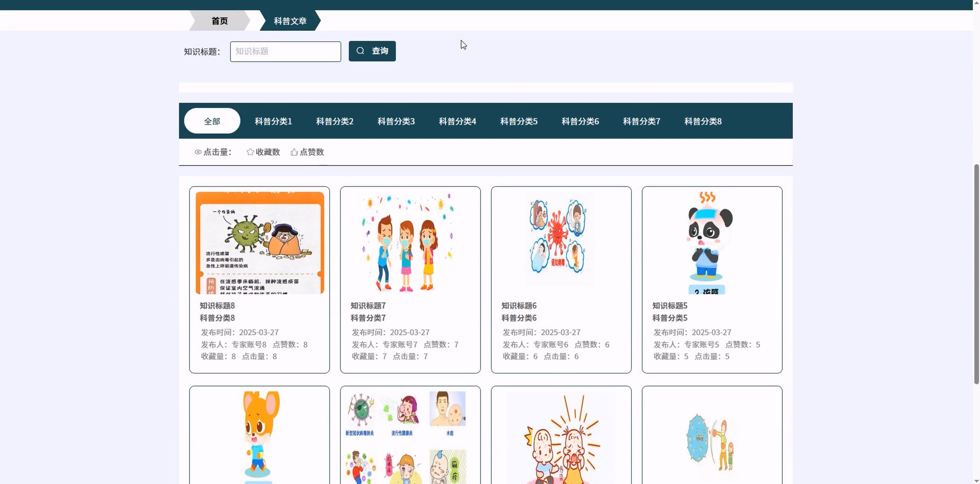Image resolution: width=980 pixels, height=484 pixels.
Task: Click the star icon beside 收藏数
Action: [x=250, y=152]
